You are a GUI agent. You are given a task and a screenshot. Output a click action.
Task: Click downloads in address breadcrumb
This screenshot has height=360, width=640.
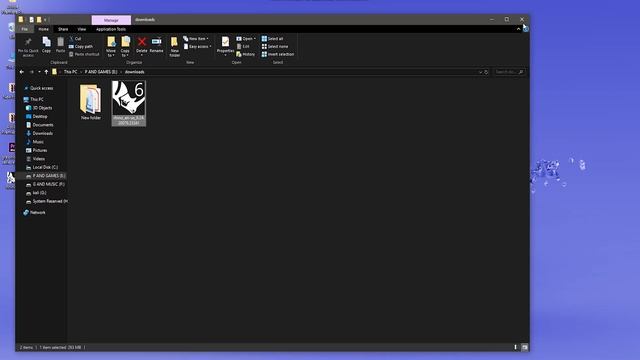click(134, 72)
